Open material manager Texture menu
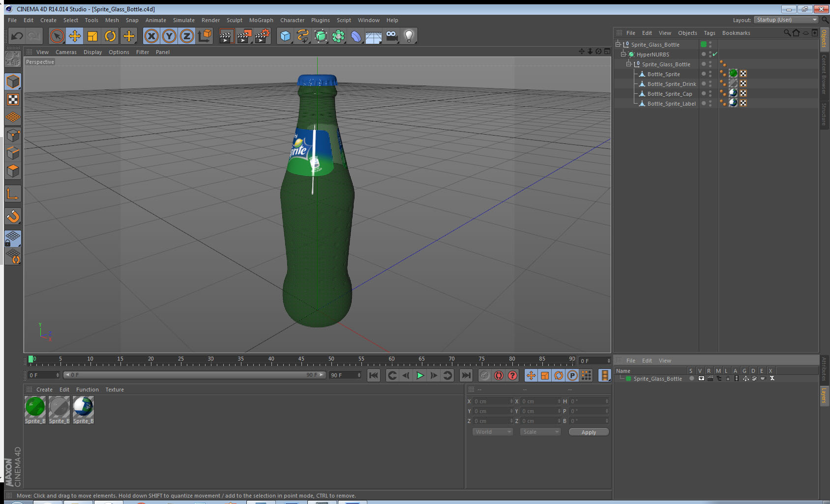Viewport: 830px width, 504px height. click(x=115, y=390)
